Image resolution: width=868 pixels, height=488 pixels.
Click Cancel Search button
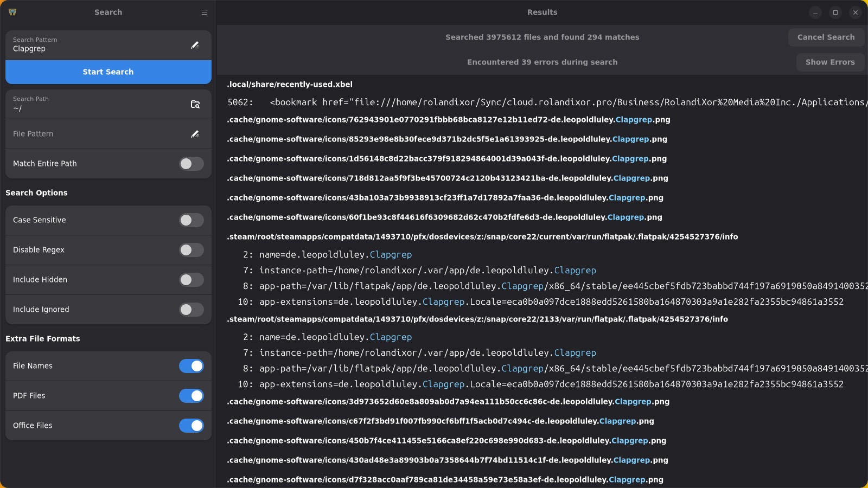click(826, 37)
